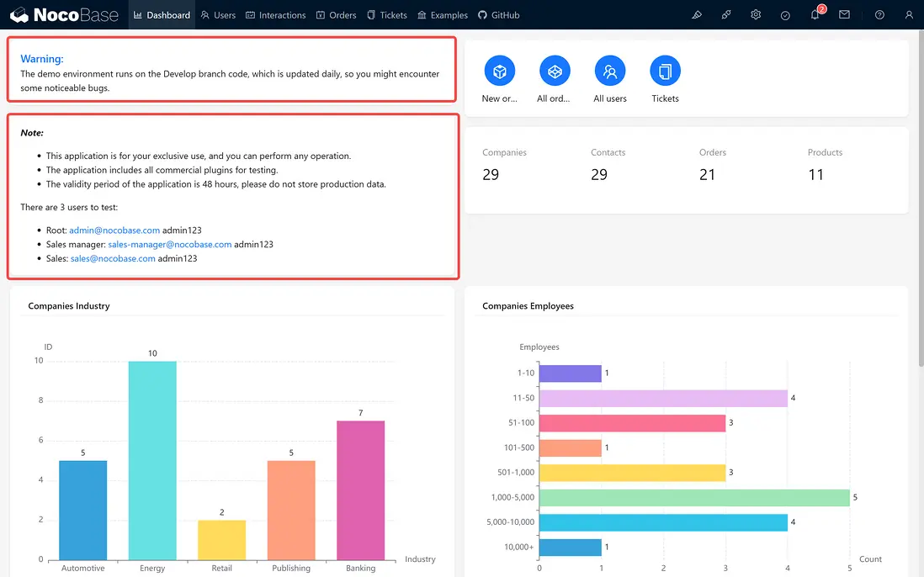This screenshot has height=577, width=924.
Task: Click the check-circle tasks icon
Action: click(785, 15)
